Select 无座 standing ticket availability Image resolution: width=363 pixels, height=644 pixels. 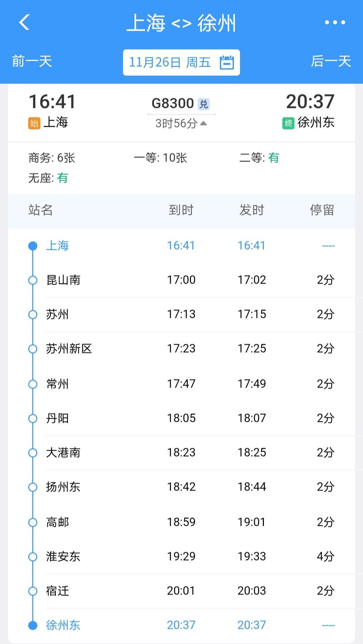48,178
